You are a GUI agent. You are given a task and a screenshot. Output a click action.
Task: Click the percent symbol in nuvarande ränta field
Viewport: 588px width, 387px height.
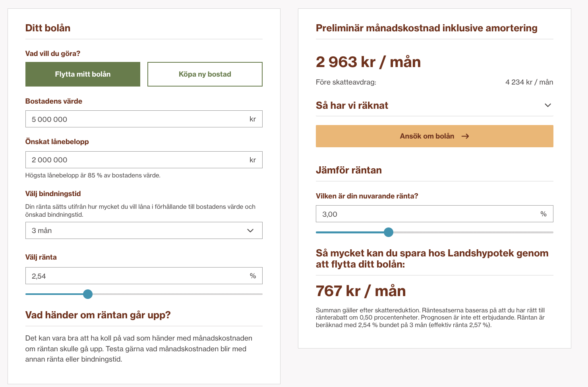544,214
